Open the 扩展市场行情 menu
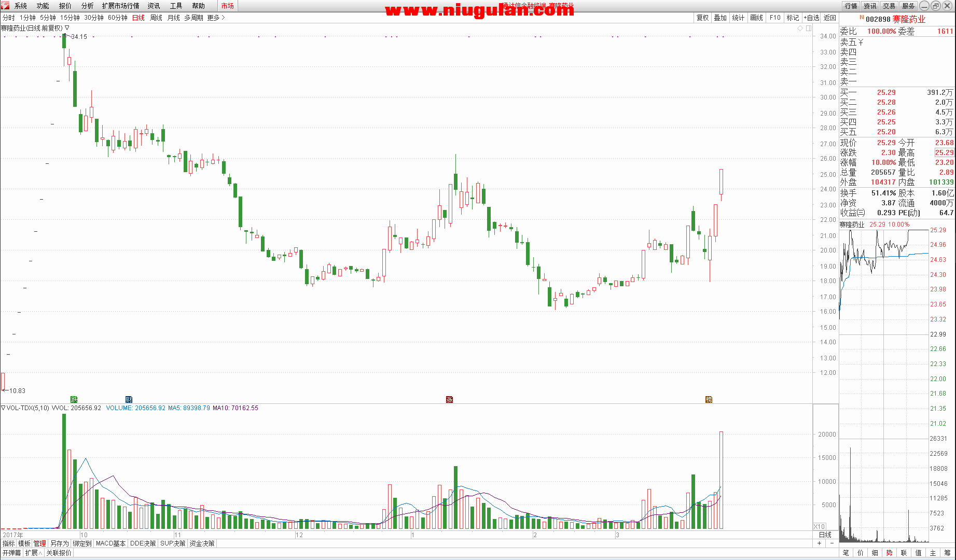This screenshot has width=956, height=560. pyautogui.click(x=120, y=6)
